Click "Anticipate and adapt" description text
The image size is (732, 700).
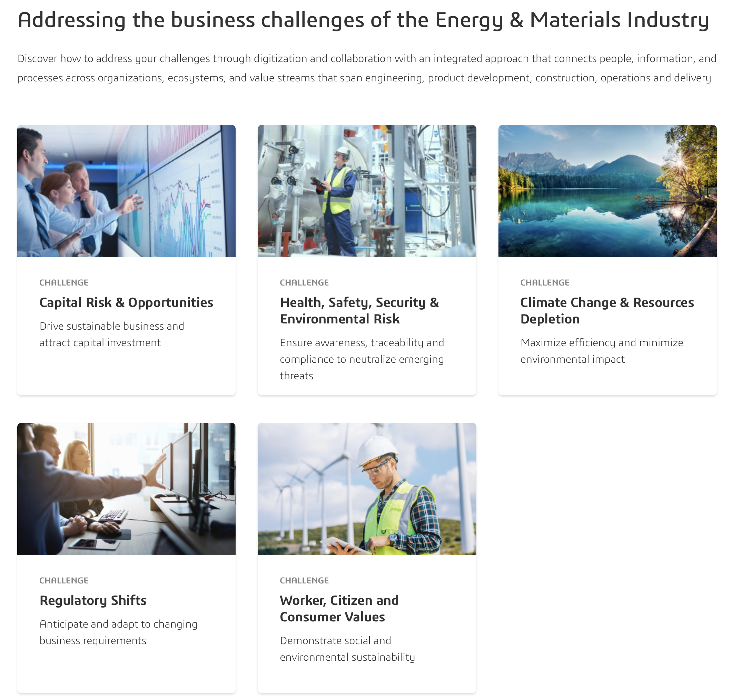click(118, 632)
